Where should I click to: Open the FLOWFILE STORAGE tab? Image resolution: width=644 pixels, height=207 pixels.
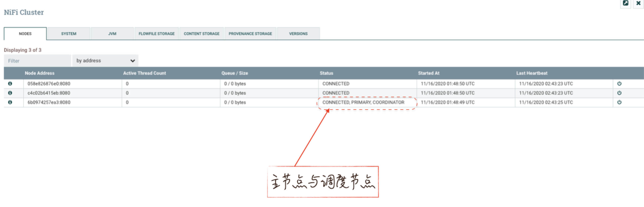tap(156, 34)
